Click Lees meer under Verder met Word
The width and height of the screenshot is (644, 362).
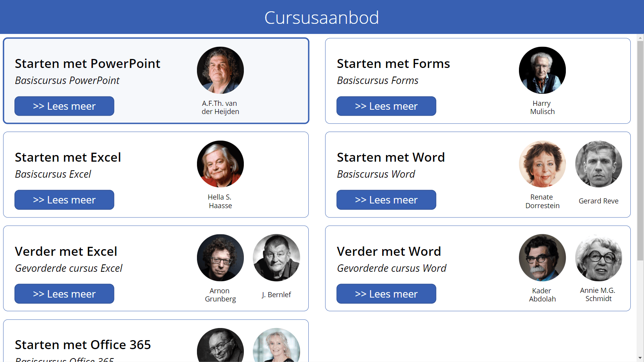(x=386, y=294)
